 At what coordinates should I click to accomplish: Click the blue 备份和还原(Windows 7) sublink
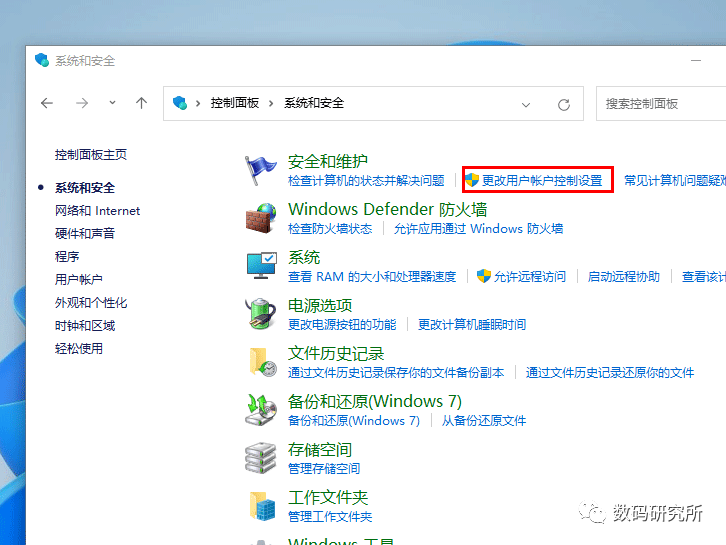[x=354, y=421]
